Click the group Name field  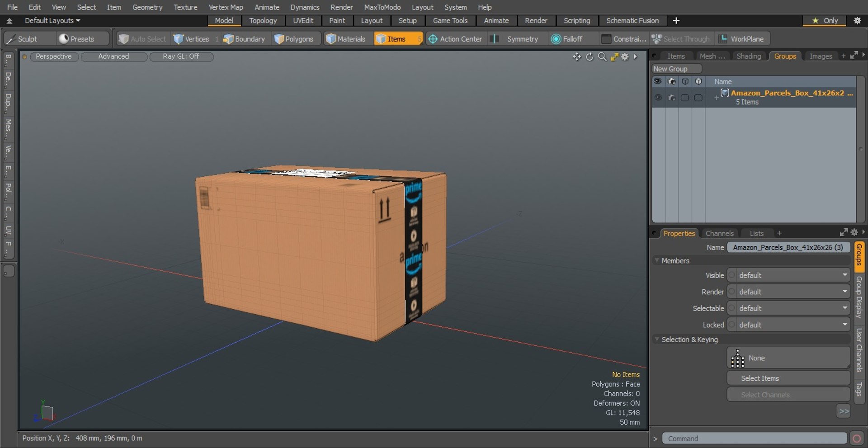pos(788,247)
